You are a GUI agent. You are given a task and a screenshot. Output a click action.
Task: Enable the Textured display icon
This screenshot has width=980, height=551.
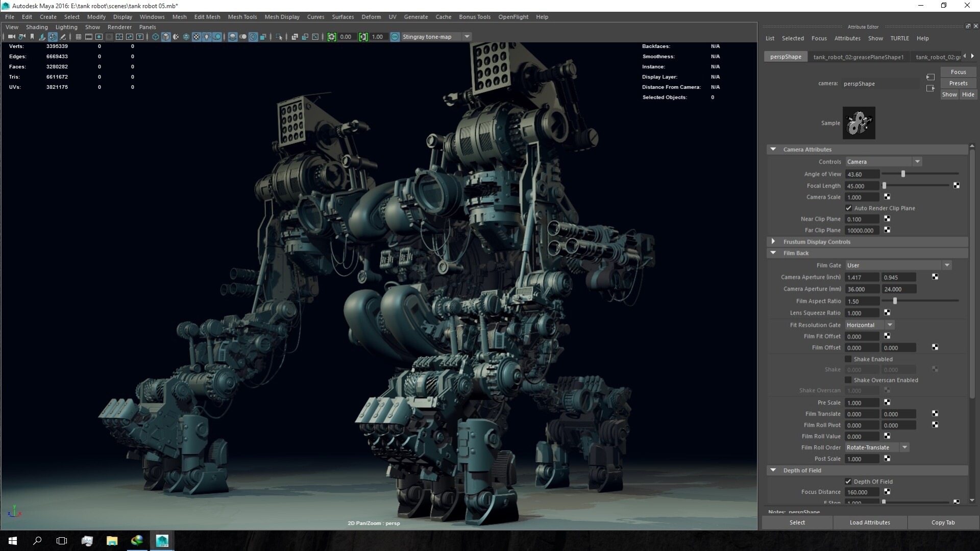click(x=197, y=36)
